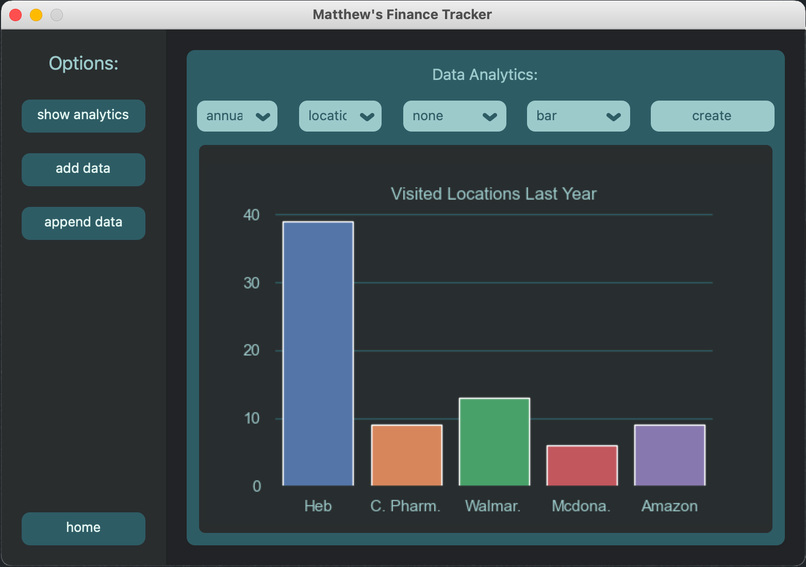Change chart type from bar dropdown
Image resolution: width=806 pixels, height=567 pixels.
pos(578,116)
